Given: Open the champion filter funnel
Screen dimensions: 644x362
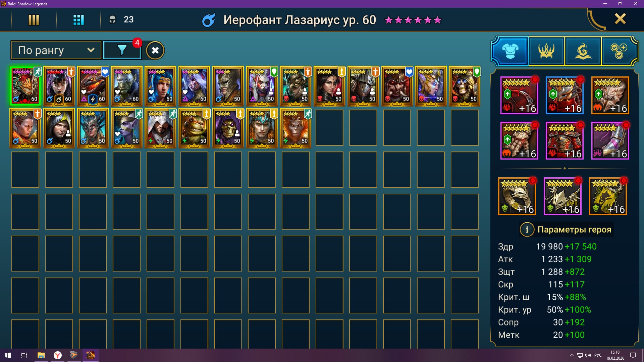Looking at the screenshot, I should point(122,50).
